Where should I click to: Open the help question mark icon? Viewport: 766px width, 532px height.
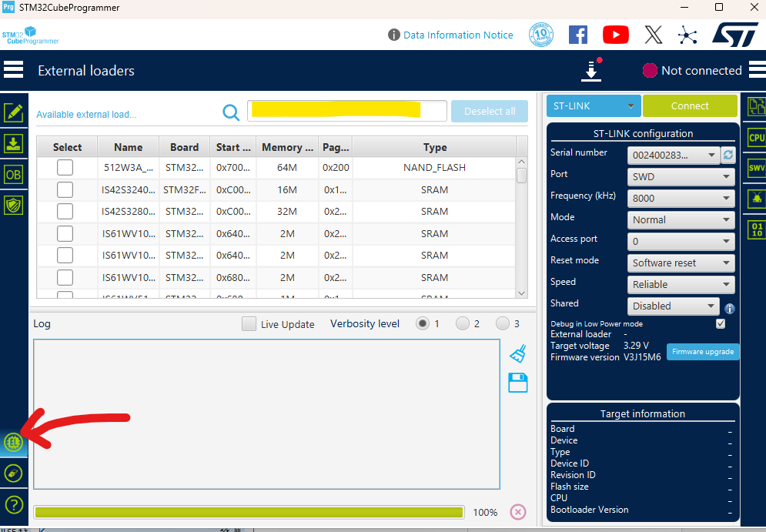click(13, 504)
